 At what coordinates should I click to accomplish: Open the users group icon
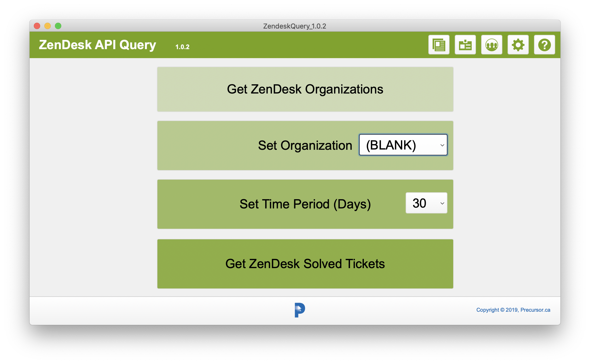pos(491,45)
